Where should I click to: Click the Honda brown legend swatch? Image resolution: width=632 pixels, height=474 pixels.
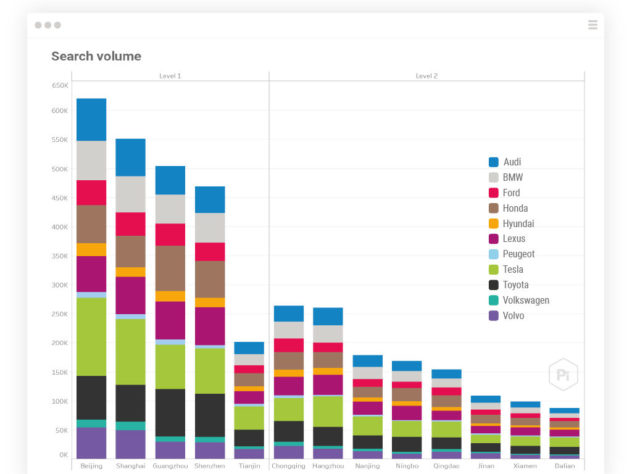493,208
